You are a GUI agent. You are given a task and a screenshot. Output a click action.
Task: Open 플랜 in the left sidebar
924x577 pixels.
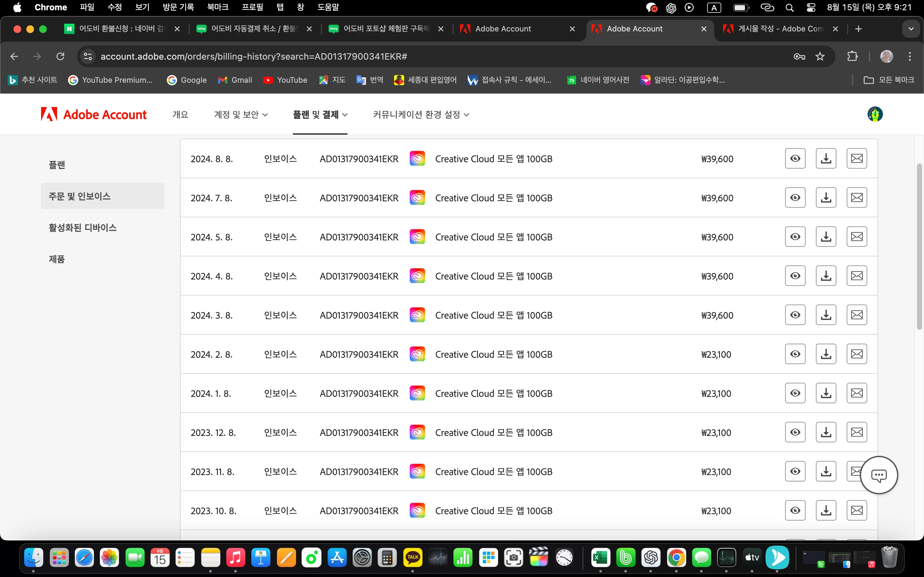click(57, 165)
